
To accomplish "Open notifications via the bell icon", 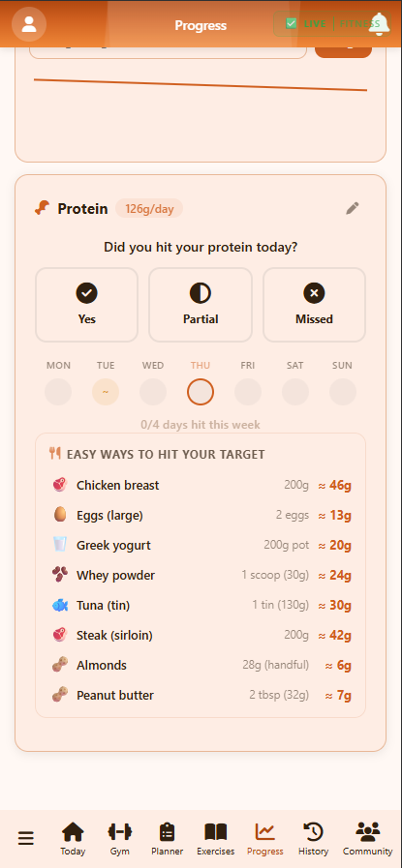I will [380, 24].
